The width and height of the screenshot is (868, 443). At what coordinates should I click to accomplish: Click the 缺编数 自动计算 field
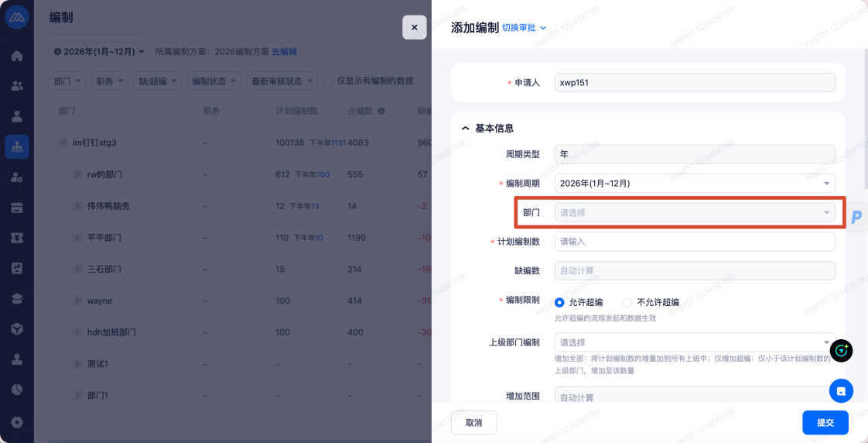(695, 270)
